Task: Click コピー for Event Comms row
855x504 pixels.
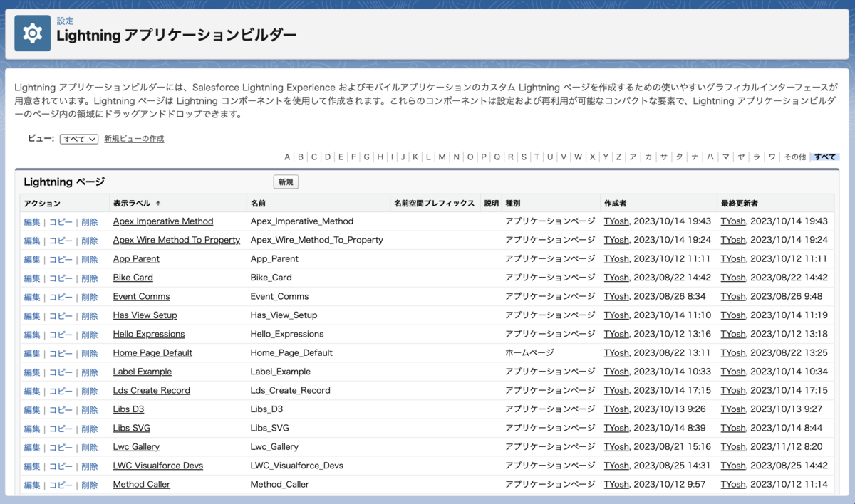Action: point(61,298)
